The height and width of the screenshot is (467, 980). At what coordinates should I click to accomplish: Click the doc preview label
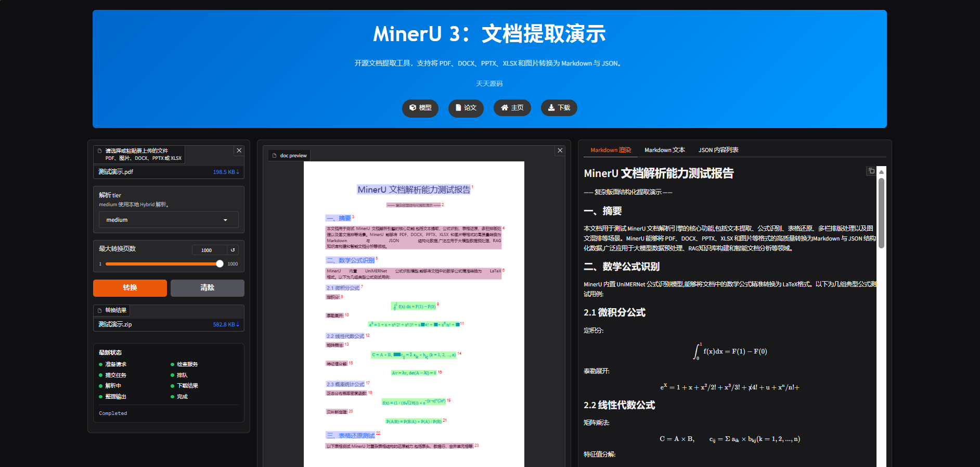click(x=289, y=155)
